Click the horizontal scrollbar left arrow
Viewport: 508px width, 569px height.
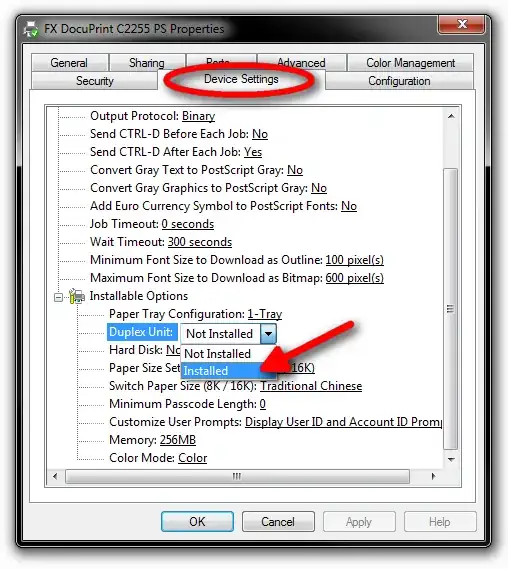click(x=55, y=476)
